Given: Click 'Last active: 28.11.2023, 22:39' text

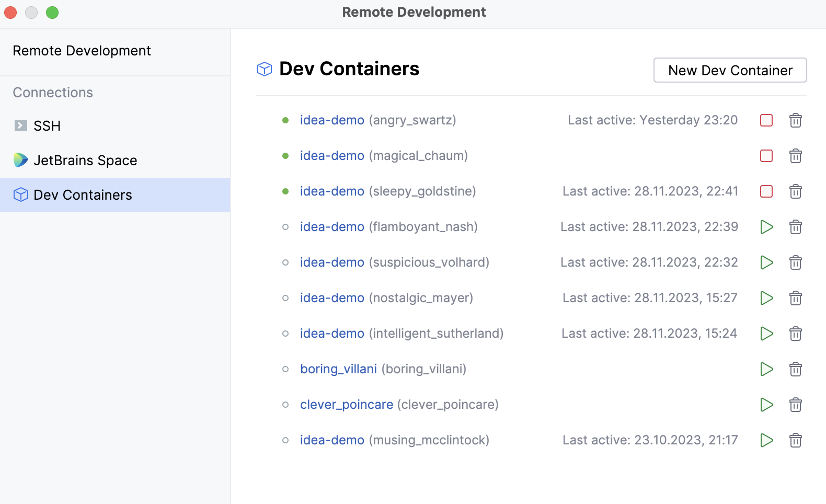Looking at the screenshot, I should pyautogui.click(x=649, y=227).
